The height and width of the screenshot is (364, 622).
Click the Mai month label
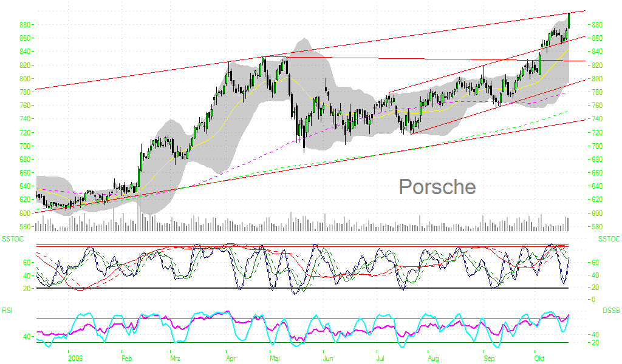[275, 359]
